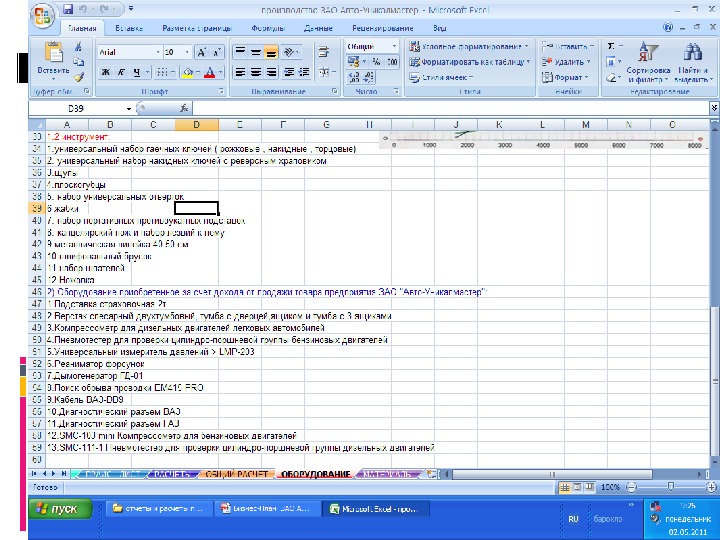Switch to page layout view button
The height and width of the screenshot is (540, 720).
coord(577,487)
